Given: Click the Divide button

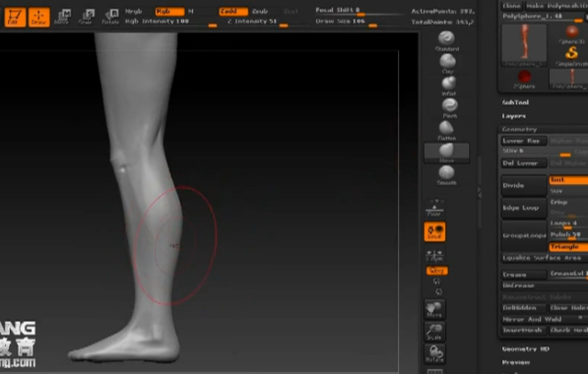Looking at the screenshot, I should click(524, 185).
